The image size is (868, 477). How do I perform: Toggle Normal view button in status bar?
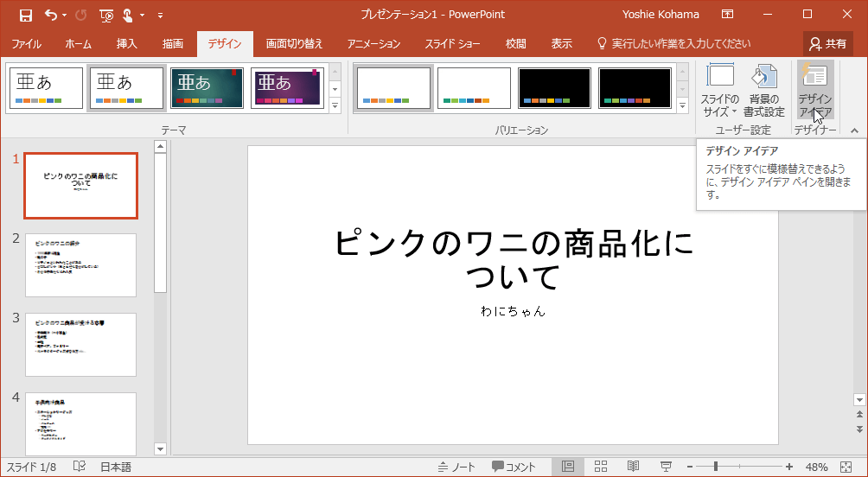click(568, 467)
